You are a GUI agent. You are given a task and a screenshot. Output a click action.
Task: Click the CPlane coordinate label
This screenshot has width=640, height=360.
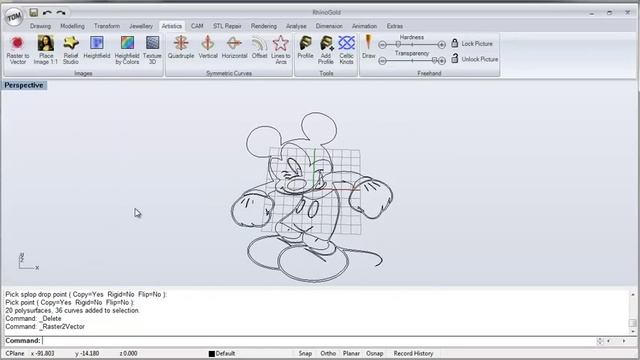point(15,353)
